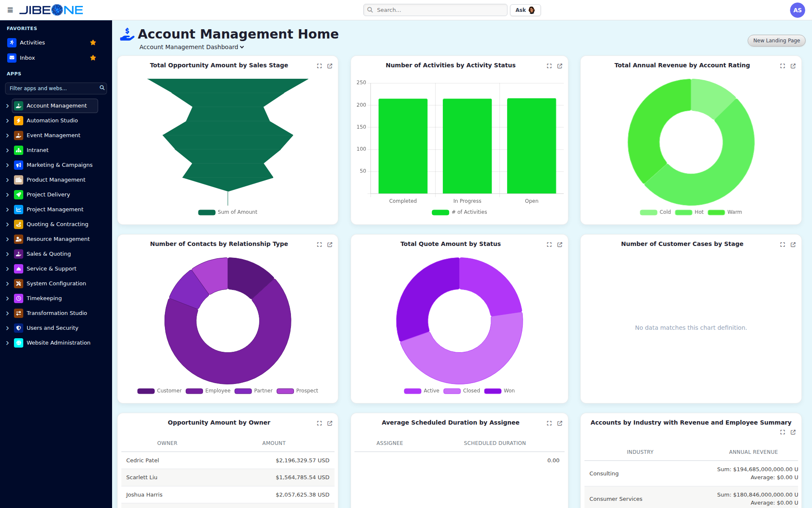Unfavorite Activities using its star
This screenshot has height=508, width=812.
pos(93,43)
